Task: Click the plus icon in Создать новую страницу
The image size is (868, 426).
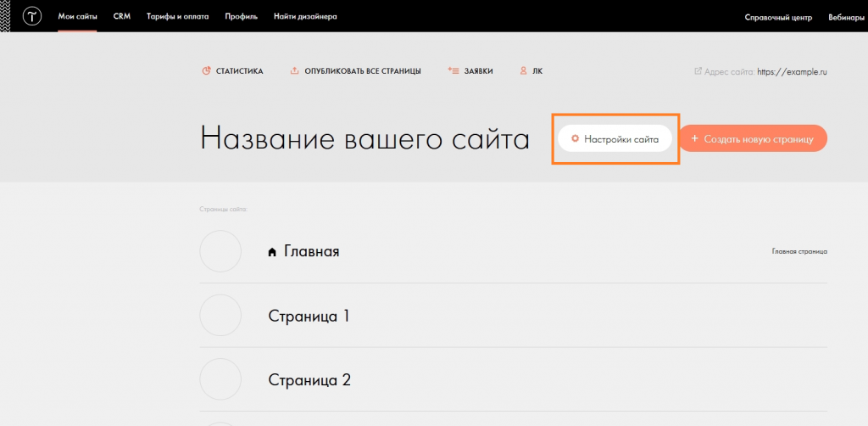Action: (695, 138)
